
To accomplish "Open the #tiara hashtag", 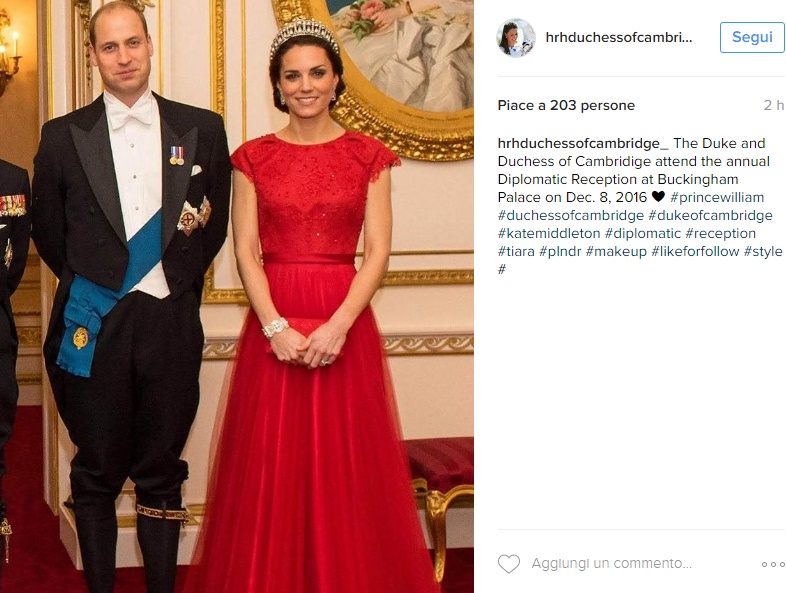I will click(516, 252).
